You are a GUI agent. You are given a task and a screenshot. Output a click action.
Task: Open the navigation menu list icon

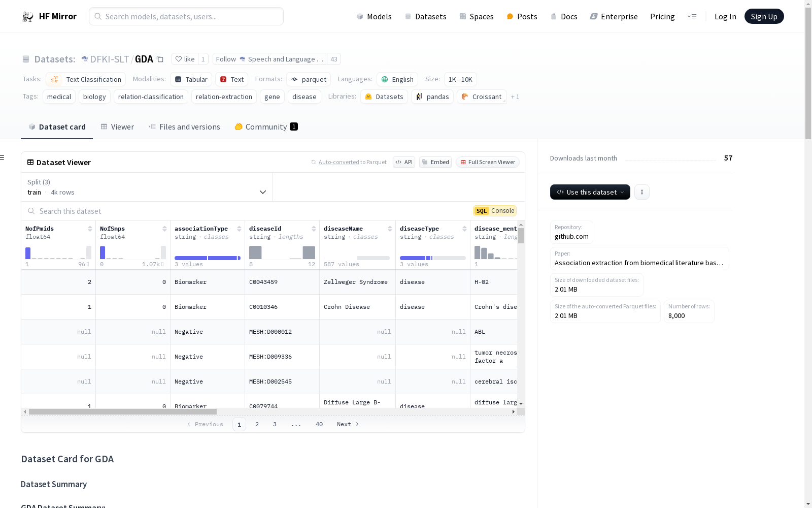(x=692, y=17)
